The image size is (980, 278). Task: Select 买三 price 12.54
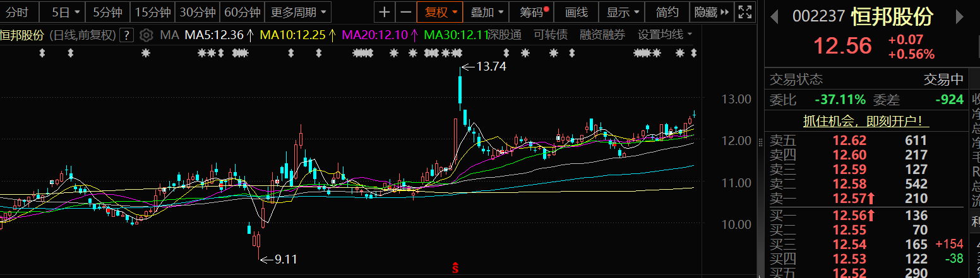coord(849,245)
